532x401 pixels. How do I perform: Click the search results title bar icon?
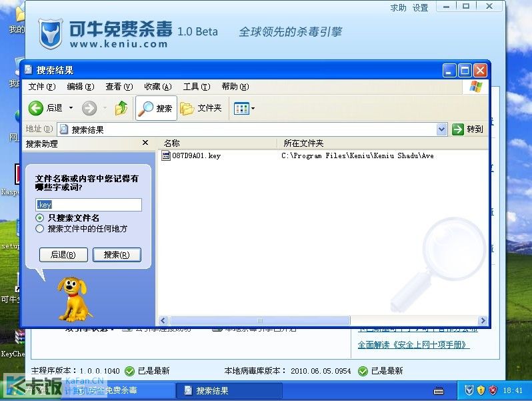29,69
